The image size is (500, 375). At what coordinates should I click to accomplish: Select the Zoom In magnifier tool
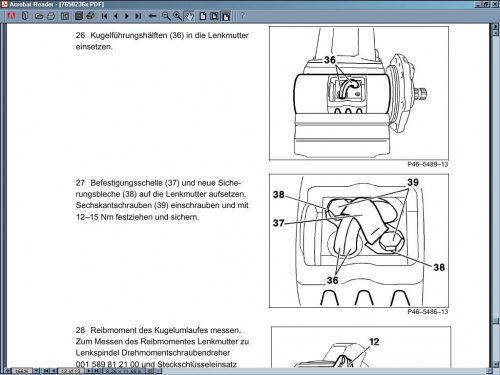point(177,16)
